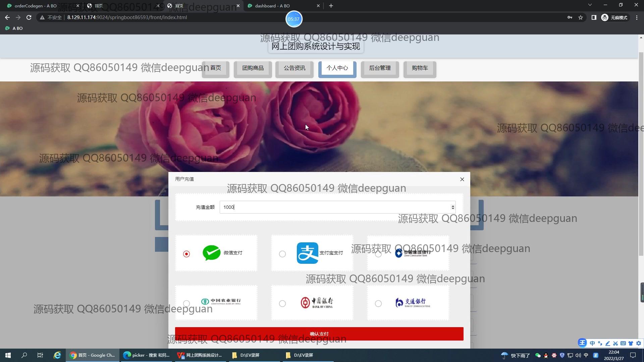Go to 团购商品 navigation tab
Image resolution: width=644 pixels, height=362 pixels.
point(253,68)
